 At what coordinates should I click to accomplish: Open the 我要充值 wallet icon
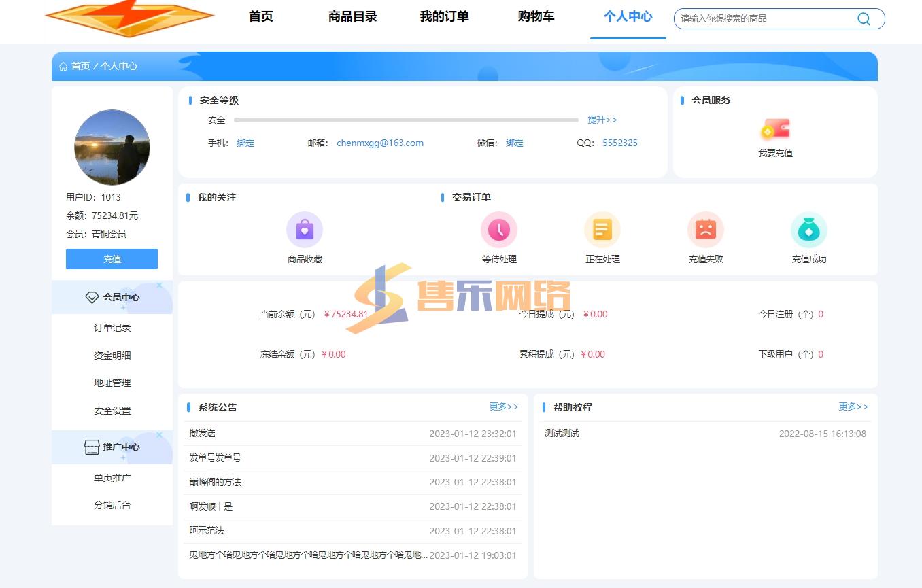[x=776, y=129]
